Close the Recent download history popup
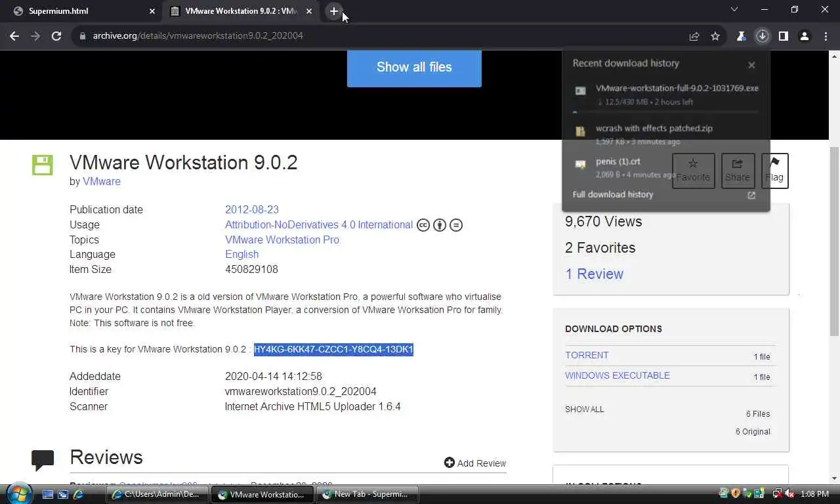The width and height of the screenshot is (840, 504). click(x=751, y=64)
